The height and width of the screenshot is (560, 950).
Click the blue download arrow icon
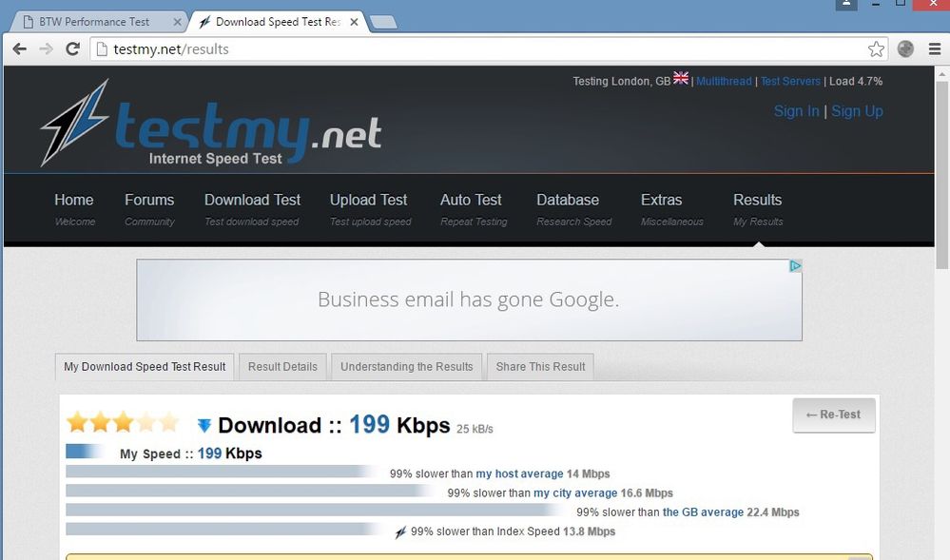point(204,425)
